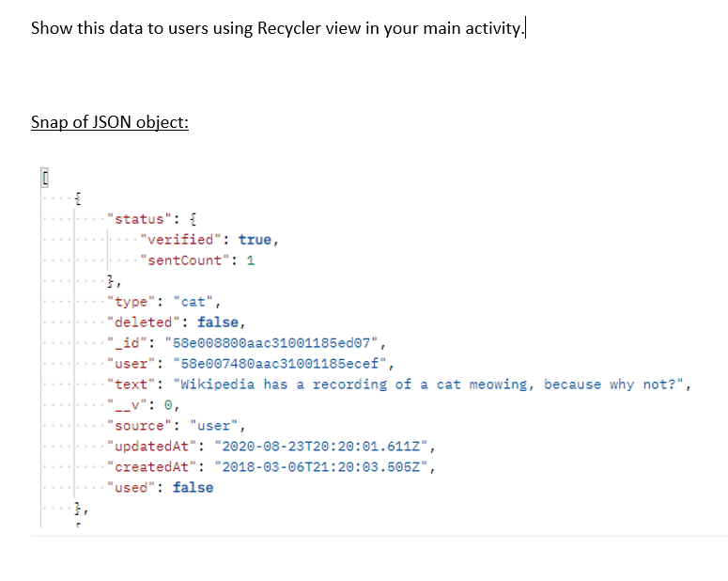Click the "verified" key name
This screenshot has height=581, width=728.
click(182, 239)
